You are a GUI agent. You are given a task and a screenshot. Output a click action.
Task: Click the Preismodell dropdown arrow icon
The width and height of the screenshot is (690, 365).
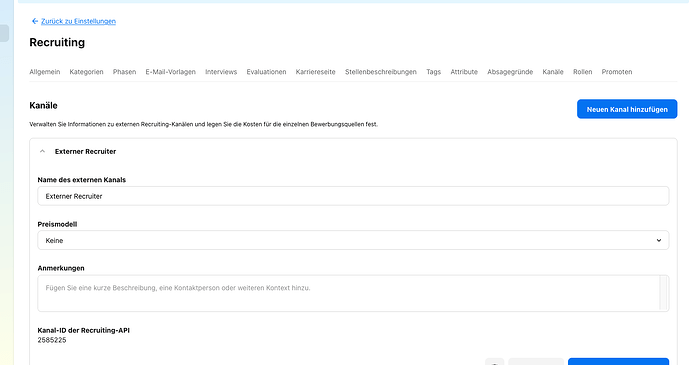click(x=659, y=240)
